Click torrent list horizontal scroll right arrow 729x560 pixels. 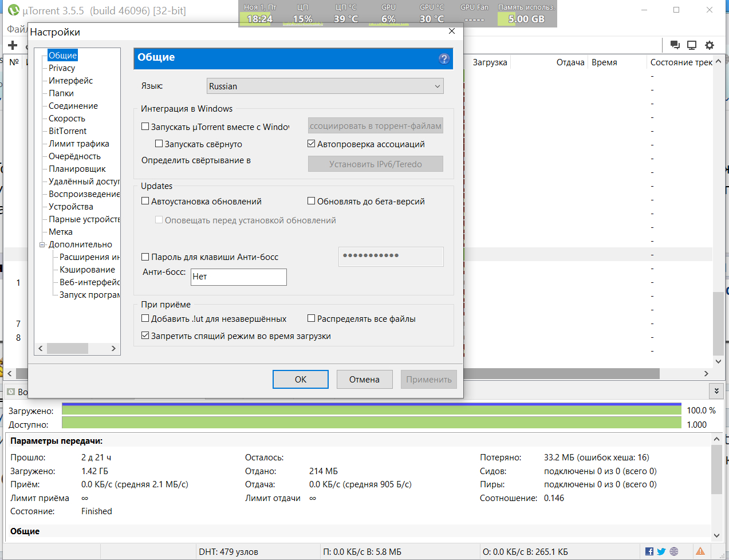[706, 373]
